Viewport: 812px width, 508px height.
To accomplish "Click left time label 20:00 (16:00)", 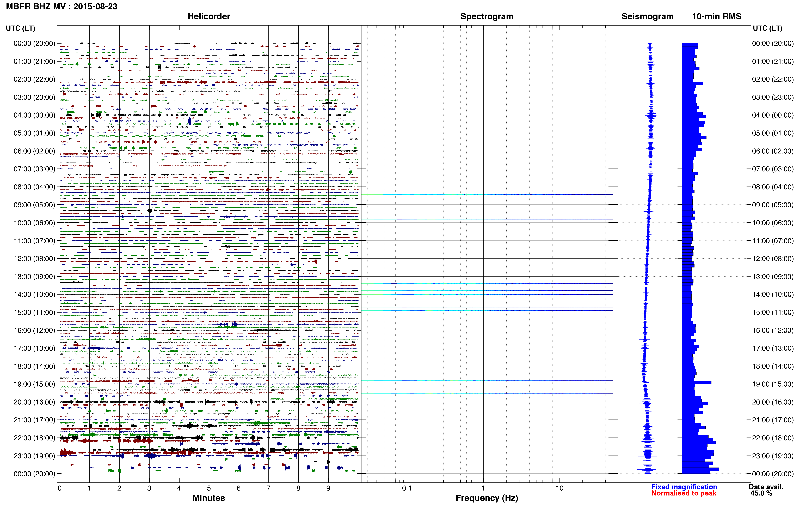I will click(34, 402).
